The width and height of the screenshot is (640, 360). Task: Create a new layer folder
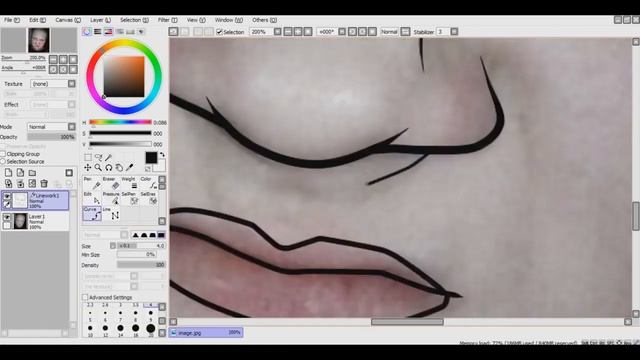[x=32, y=173]
